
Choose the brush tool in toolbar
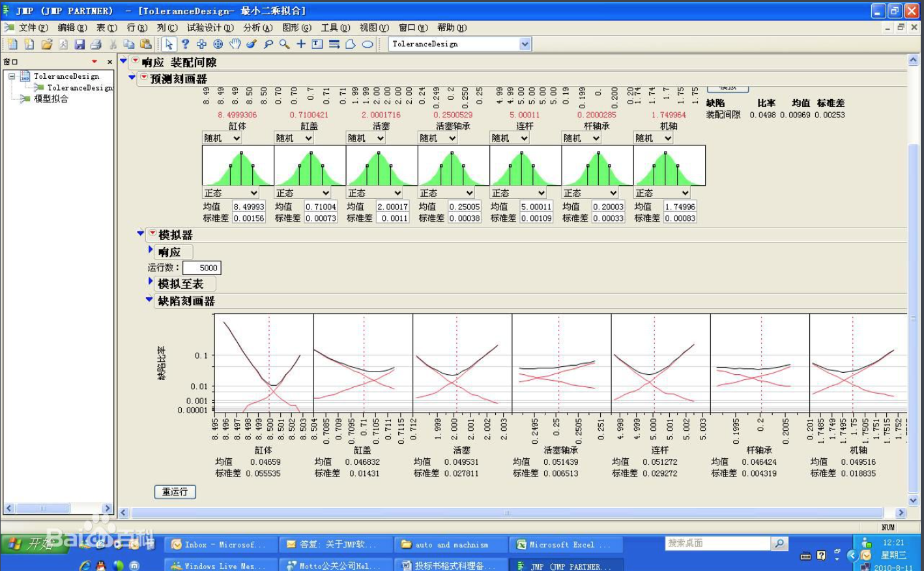(x=252, y=44)
